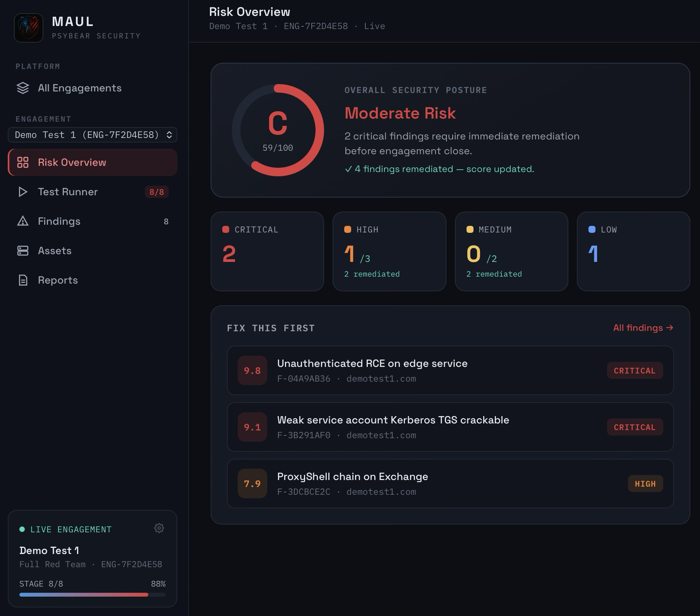Open Unauthenticated RCE on edge service finding

[450, 370]
